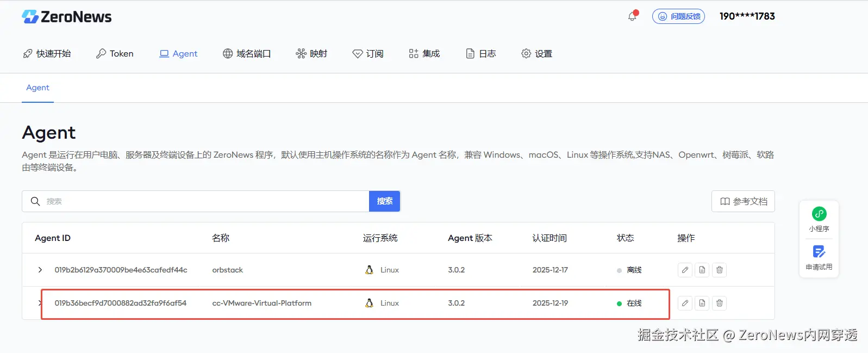The width and height of the screenshot is (868, 353).
Task: Click the name orbstack
Action: click(x=228, y=270)
